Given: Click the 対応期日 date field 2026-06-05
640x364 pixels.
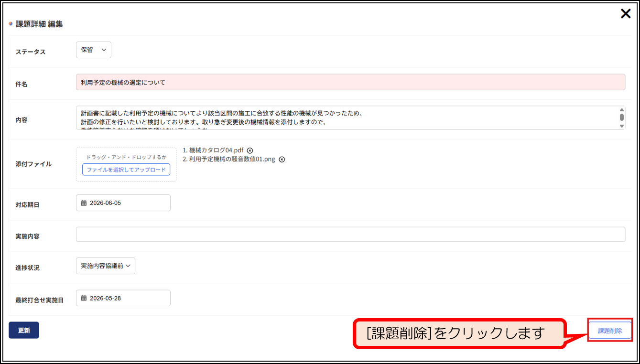Looking at the screenshot, I should point(123,203).
